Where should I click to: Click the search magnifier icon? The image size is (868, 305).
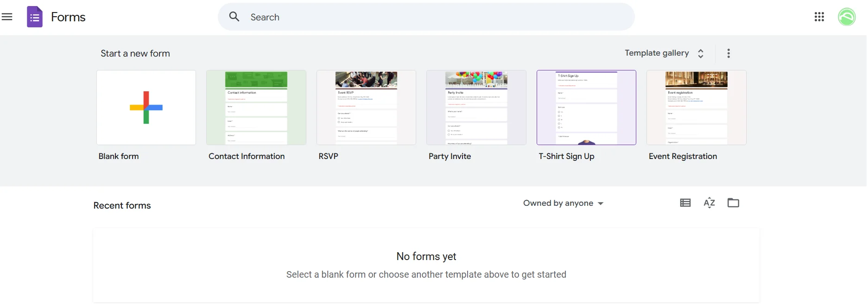(234, 17)
